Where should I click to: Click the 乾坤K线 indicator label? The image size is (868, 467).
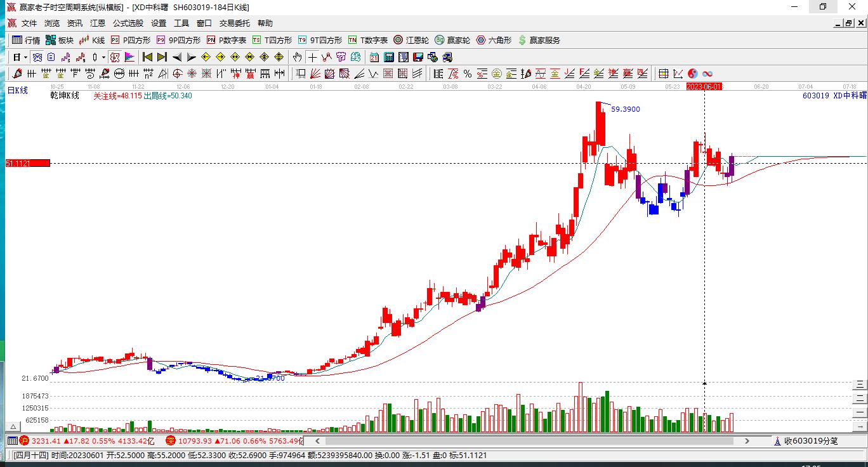coord(65,96)
